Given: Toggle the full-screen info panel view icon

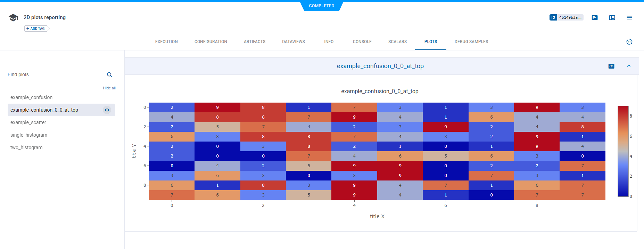Looking at the screenshot, I should 612,17.
